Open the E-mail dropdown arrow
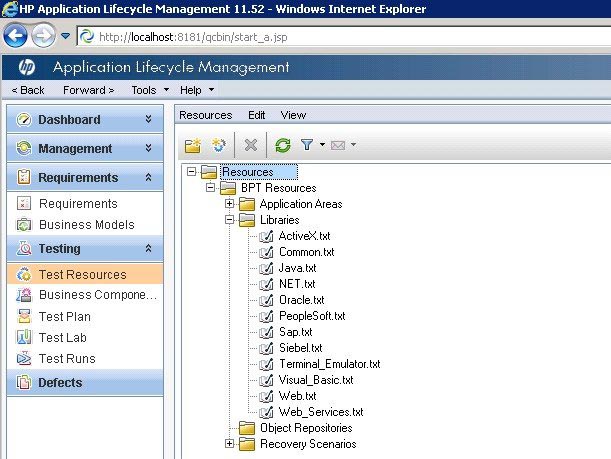The width and height of the screenshot is (611, 459). (353, 145)
